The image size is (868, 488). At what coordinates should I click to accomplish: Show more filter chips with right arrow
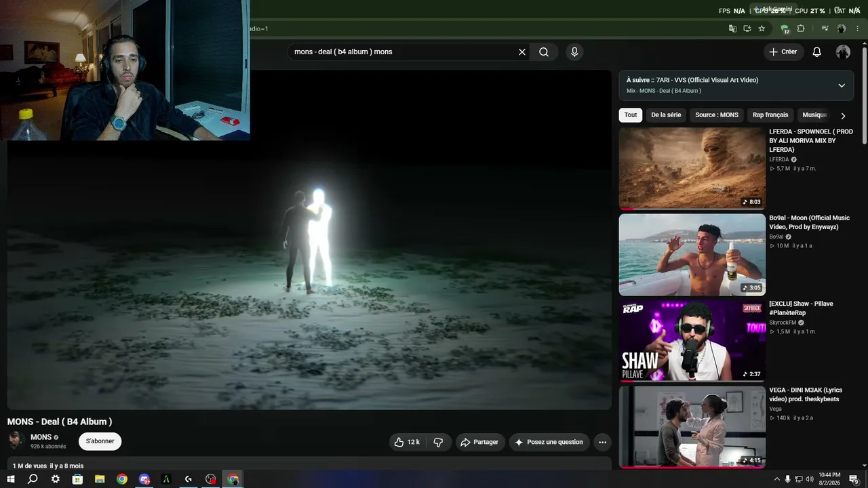pyautogui.click(x=843, y=116)
